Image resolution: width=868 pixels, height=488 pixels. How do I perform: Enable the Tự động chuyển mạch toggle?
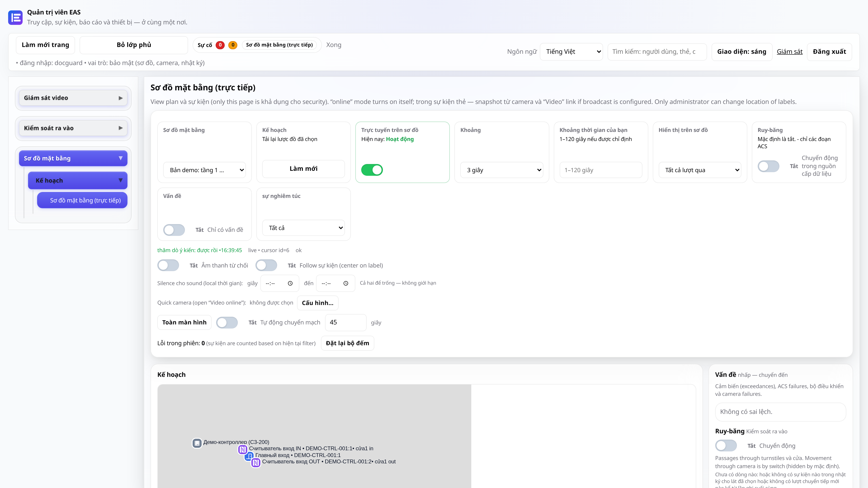point(227,322)
